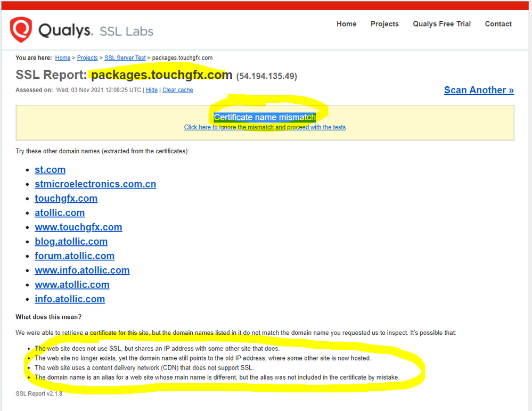Image resolution: width=532 pixels, height=411 pixels.
Task: Click the Hide link beside assessment date
Action: [x=152, y=90]
